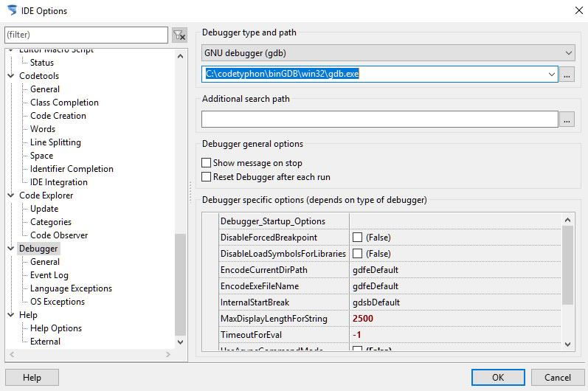Open Identifier Completion options

[72, 169]
